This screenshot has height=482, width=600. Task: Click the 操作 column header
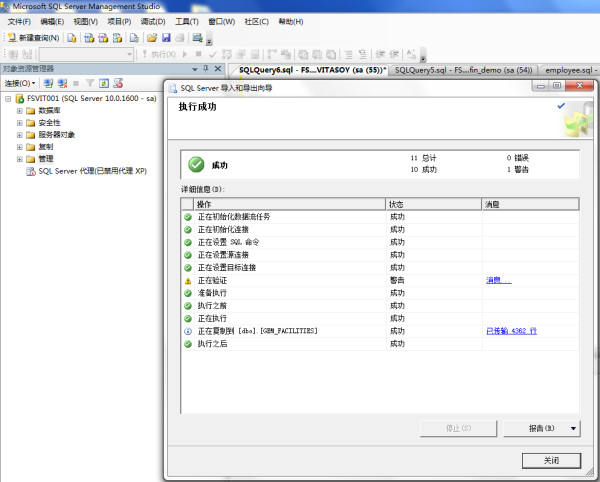click(x=290, y=204)
